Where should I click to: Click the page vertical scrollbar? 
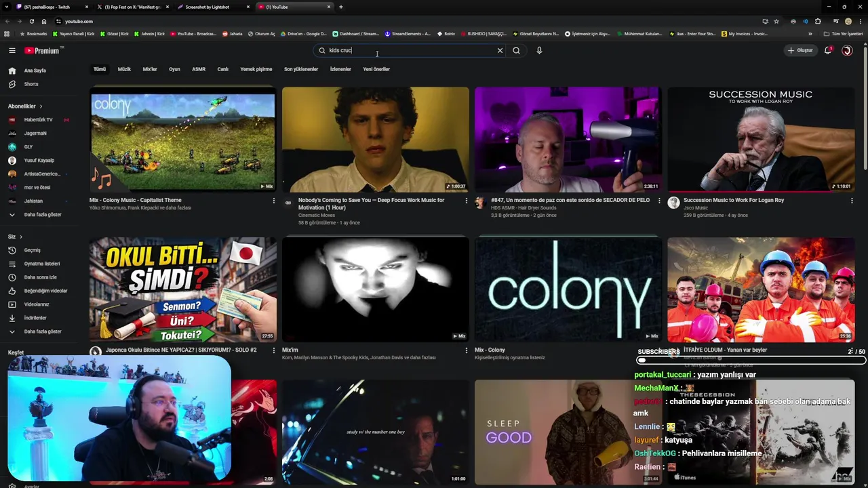pyautogui.click(x=865, y=108)
